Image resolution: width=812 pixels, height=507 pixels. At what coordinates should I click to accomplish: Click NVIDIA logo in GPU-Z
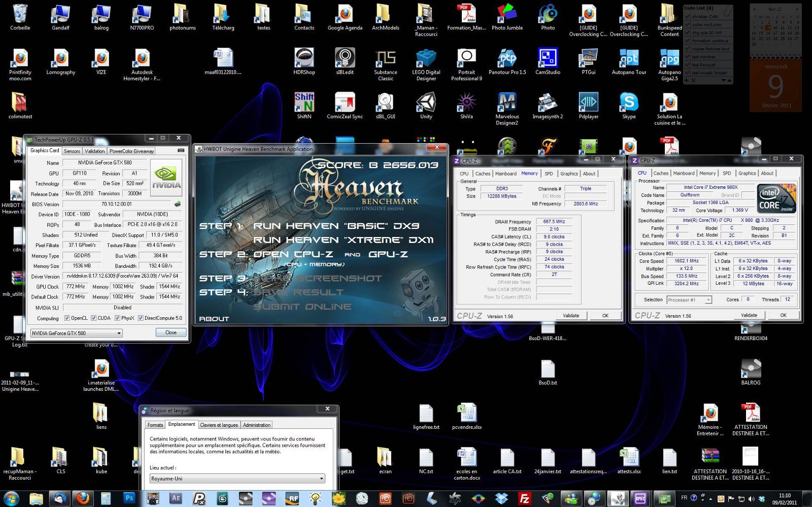(166, 178)
